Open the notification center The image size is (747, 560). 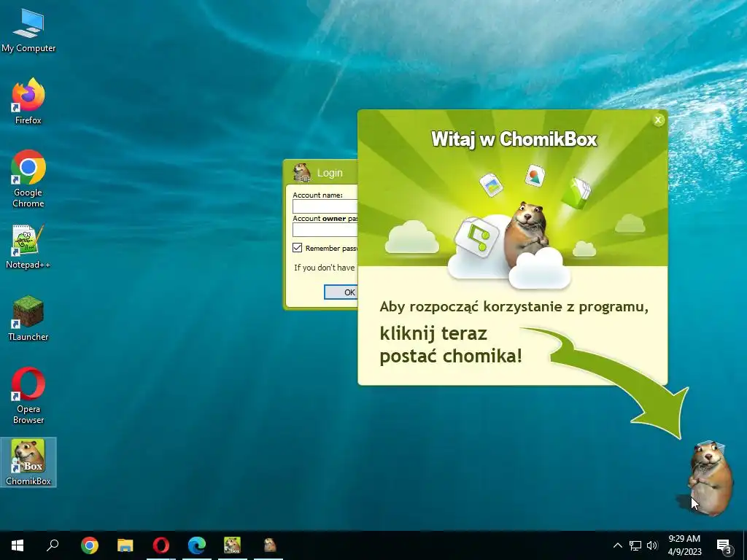(x=724, y=545)
